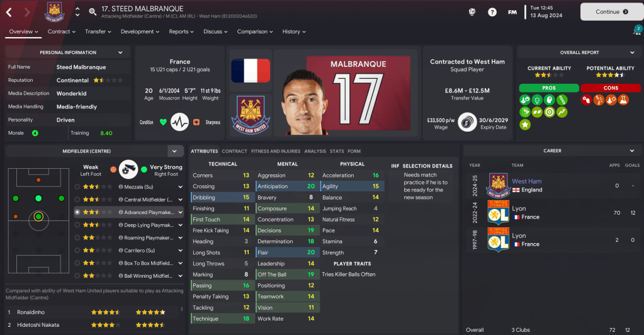Click the back navigation arrow

pos(9,12)
